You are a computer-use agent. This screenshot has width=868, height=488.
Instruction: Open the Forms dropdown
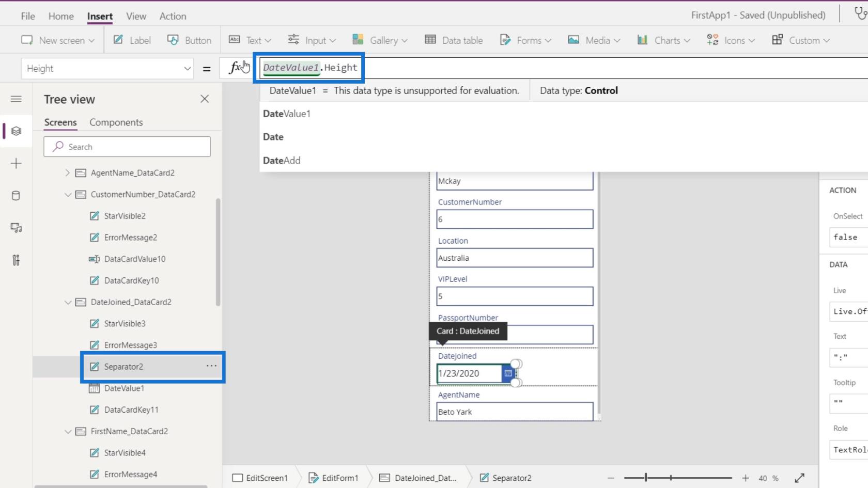pyautogui.click(x=525, y=40)
